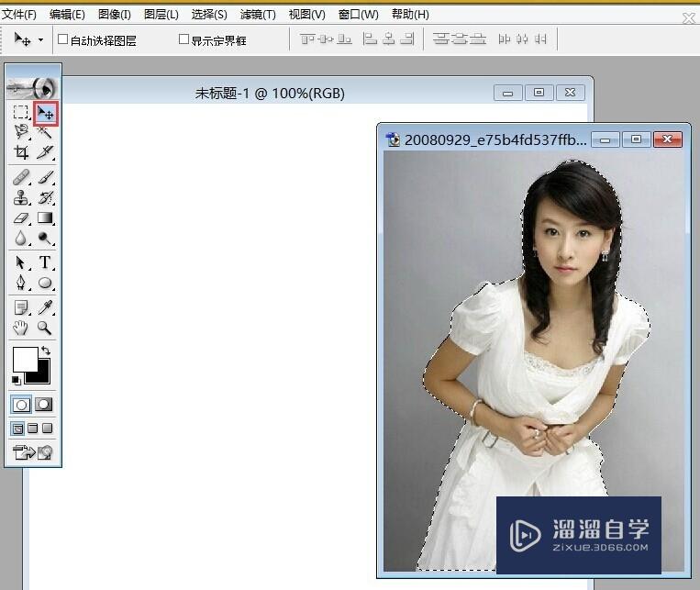The width and height of the screenshot is (700, 590).
Task: Select the Gradient tool
Action: pos(45,218)
